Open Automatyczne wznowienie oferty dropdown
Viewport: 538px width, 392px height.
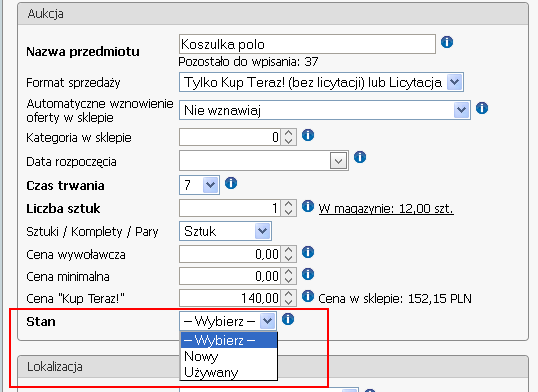325,110
